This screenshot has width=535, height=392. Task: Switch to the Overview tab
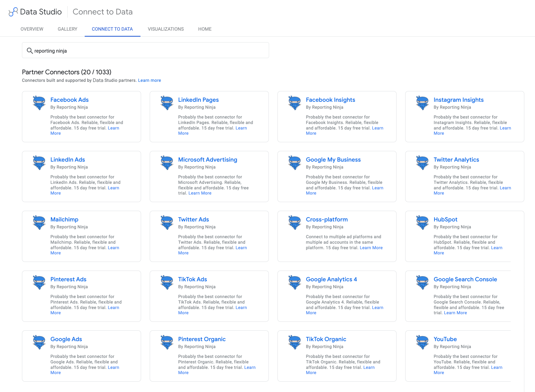pyautogui.click(x=32, y=29)
